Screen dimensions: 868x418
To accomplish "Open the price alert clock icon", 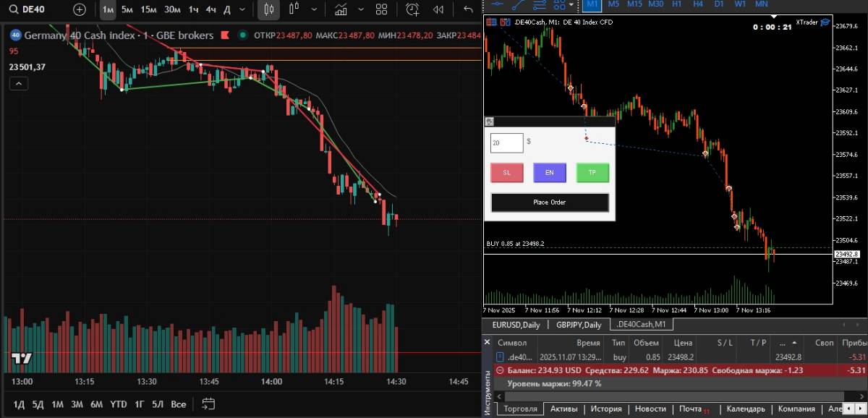I will (412, 9).
